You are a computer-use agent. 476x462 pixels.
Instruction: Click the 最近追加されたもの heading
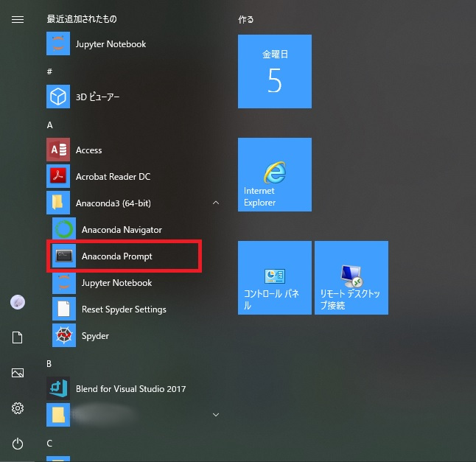point(82,19)
